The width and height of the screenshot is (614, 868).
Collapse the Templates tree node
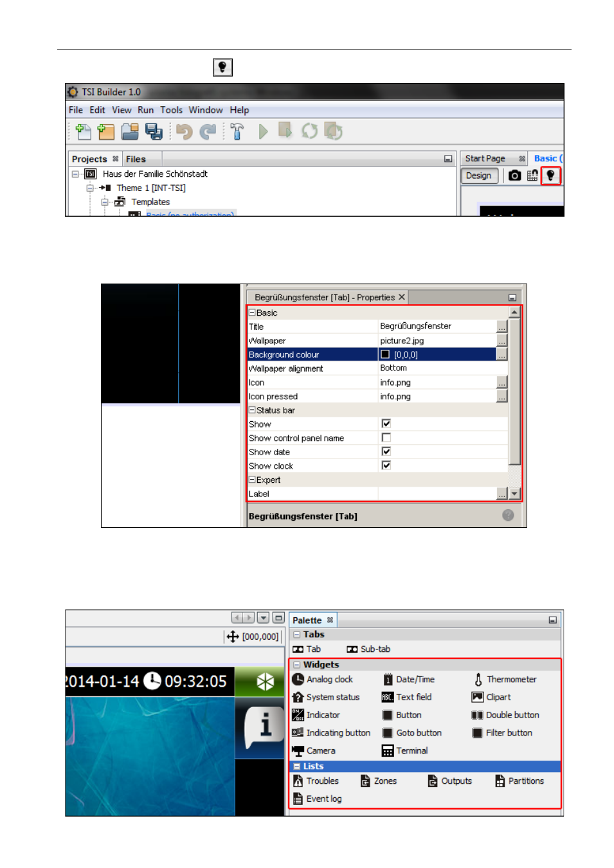[x=104, y=202]
